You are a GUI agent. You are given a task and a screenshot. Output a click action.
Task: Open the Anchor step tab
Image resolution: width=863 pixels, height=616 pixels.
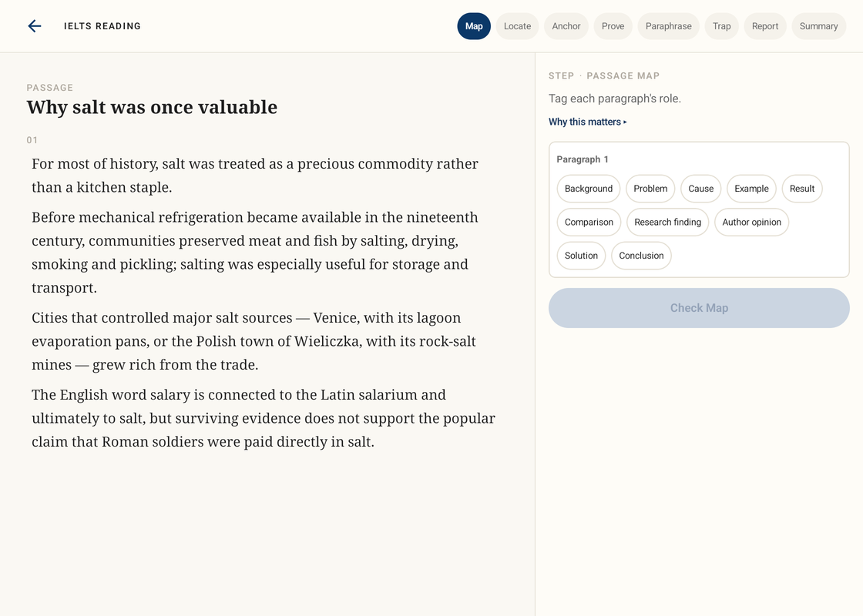(x=566, y=26)
